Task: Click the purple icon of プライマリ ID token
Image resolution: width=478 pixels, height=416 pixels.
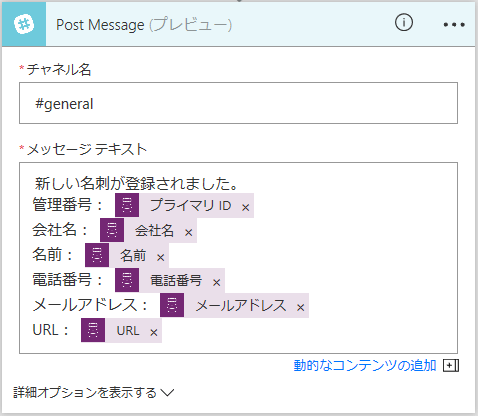Action: tap(127, 205)
